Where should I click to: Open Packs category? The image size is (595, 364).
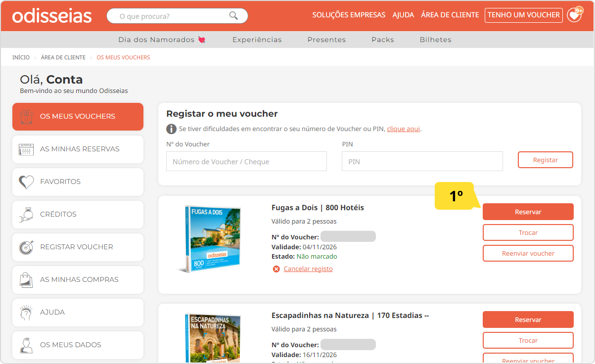tap(383, 40)
